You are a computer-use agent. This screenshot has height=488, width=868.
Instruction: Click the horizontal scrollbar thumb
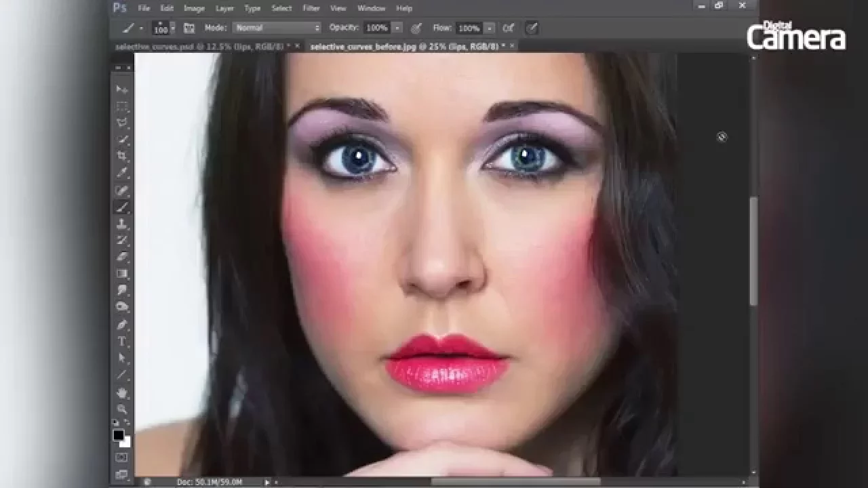coord(516,482)
